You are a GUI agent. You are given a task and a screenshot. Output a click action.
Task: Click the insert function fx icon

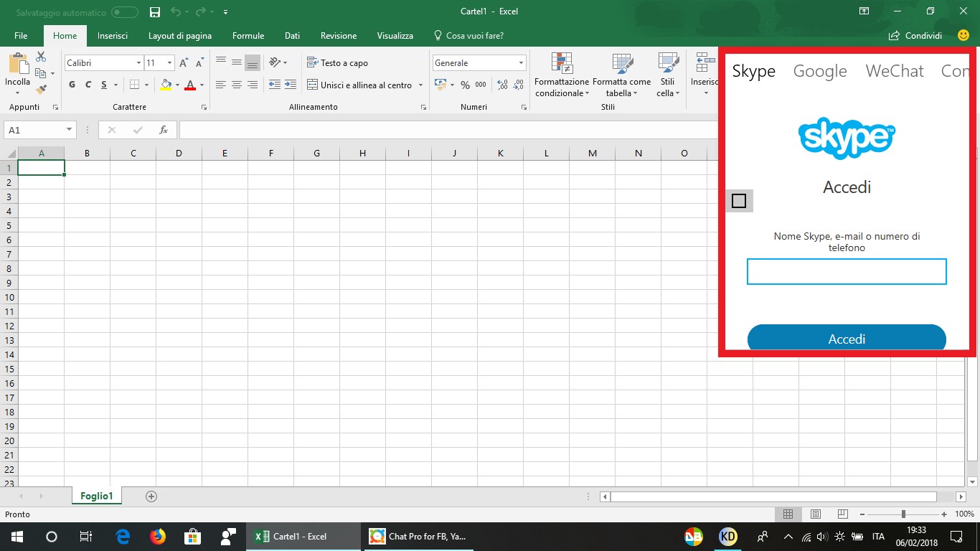point(164,130)
